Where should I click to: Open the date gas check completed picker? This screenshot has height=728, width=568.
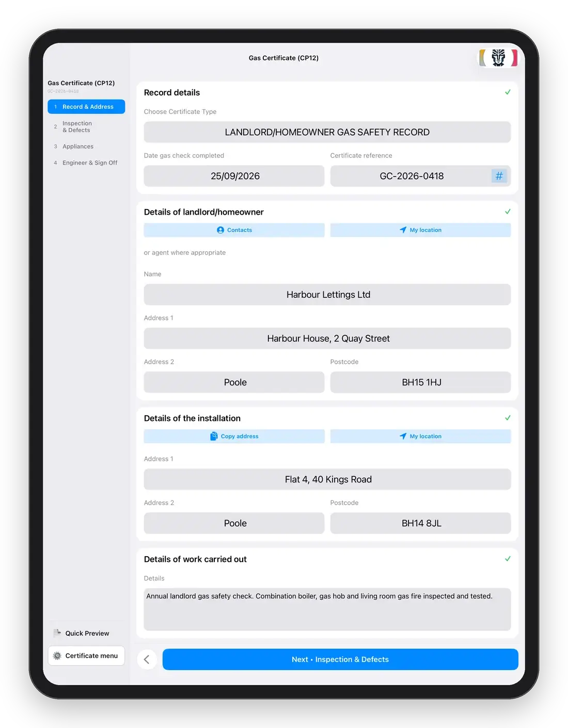click(x=234, y=176)
